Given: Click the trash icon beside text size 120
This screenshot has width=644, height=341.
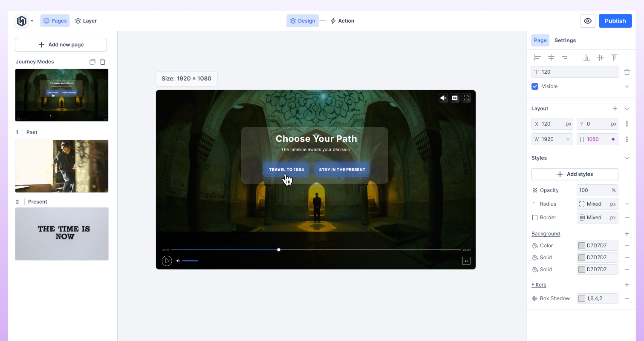Looking at the screenshot, I should coord(627,72).
